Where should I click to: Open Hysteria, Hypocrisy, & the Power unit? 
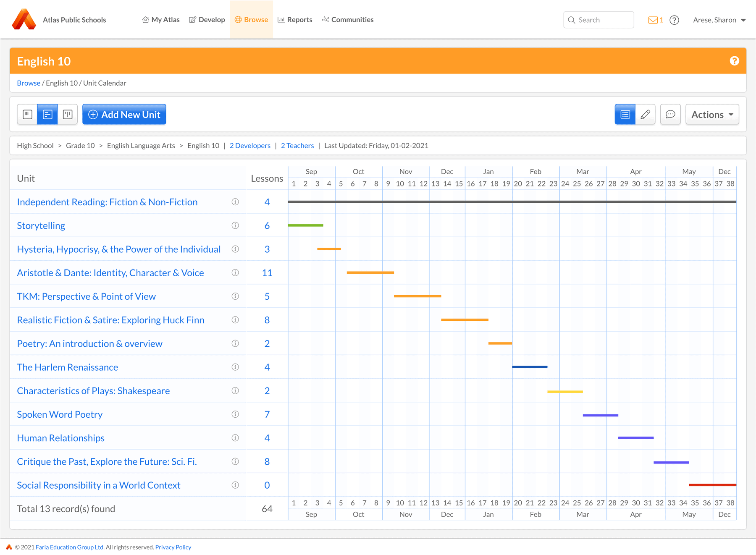pos(118,249)
